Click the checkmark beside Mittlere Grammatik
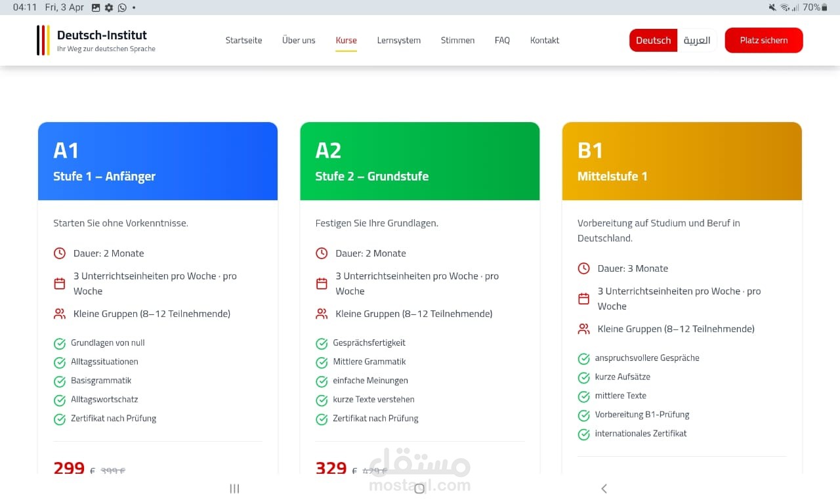The image size is (840, 504). (x=322, y=362)
